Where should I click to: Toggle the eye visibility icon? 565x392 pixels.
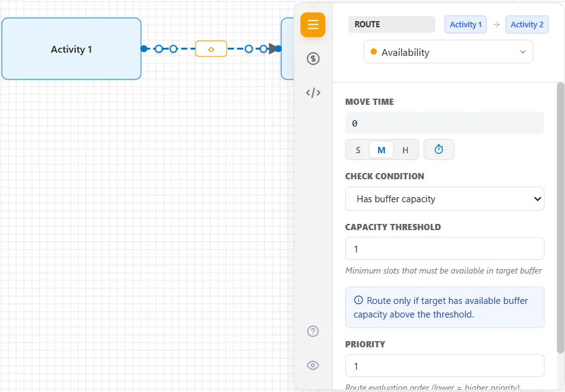pyautogui.click(x=313, y=365)
